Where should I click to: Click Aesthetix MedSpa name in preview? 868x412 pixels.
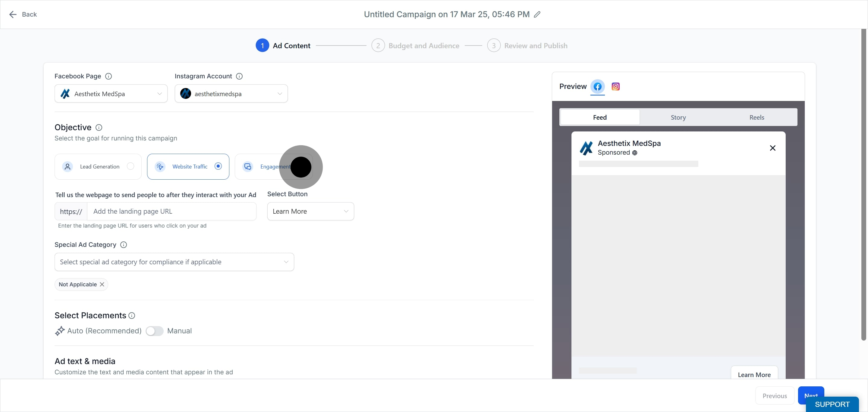tap(629, 143)
